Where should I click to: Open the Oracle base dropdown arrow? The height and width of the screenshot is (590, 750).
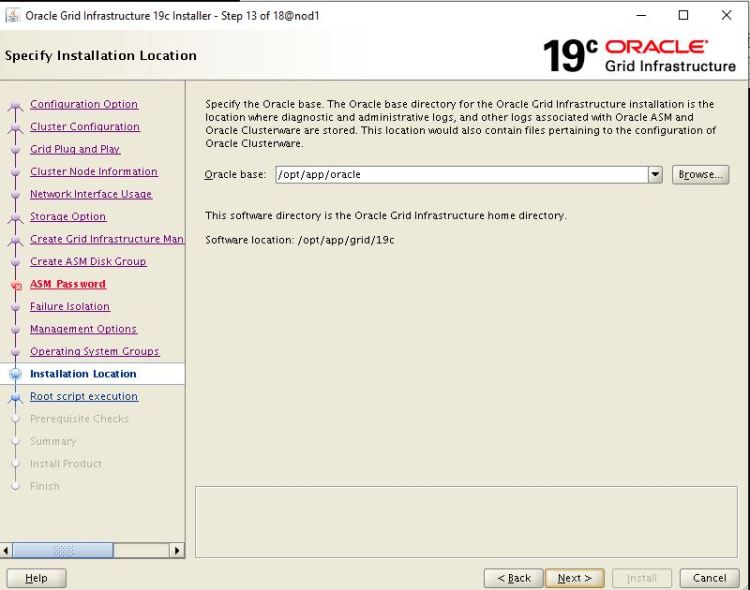pyautogui.click(x=655, y=174)
